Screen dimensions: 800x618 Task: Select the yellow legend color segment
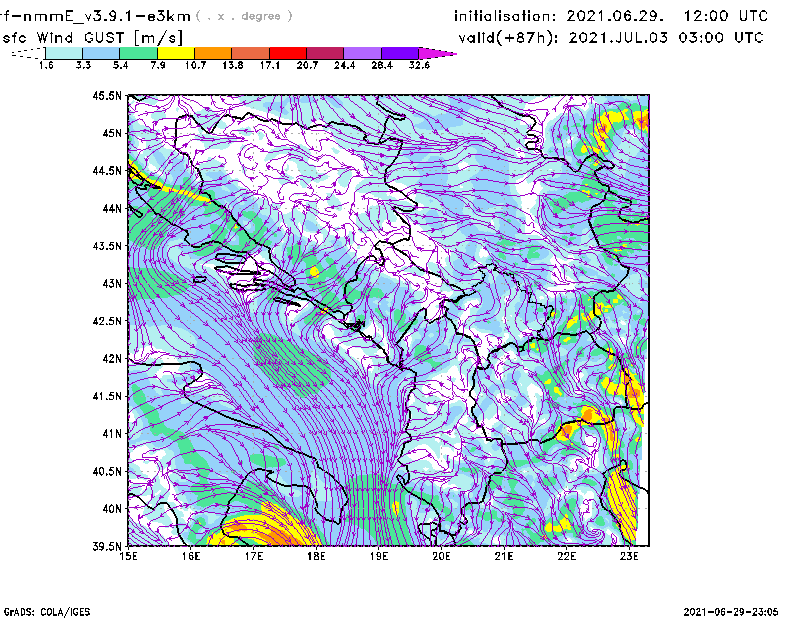pos(176,53)
